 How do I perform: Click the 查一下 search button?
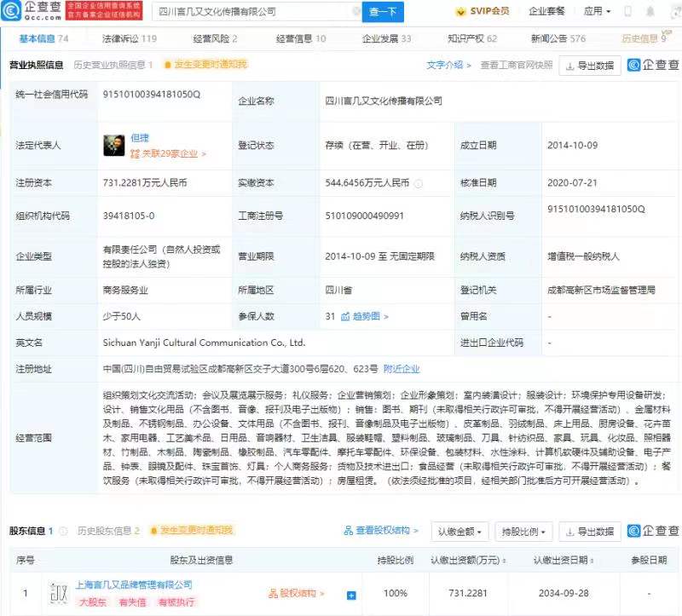coord(383,12)
